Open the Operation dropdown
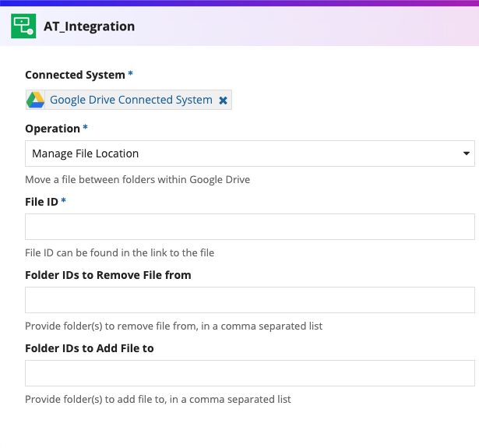The image size is (479, 448). click(x=250, y=153)
